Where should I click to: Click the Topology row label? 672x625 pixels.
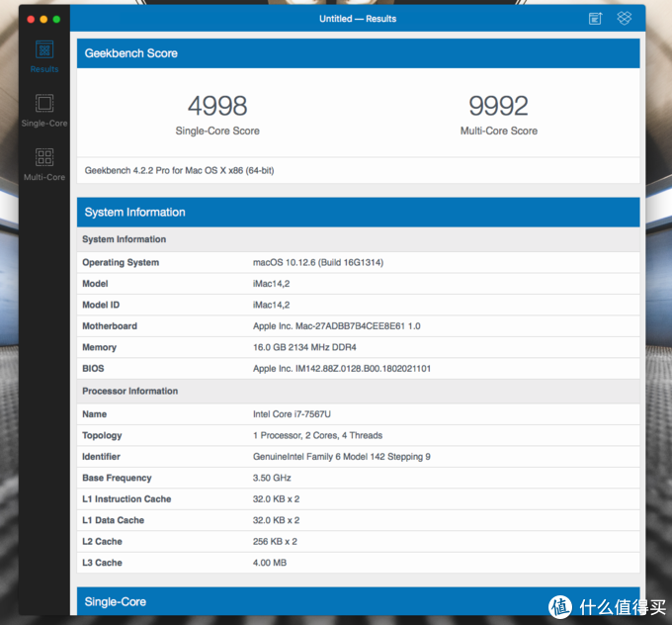102,435
